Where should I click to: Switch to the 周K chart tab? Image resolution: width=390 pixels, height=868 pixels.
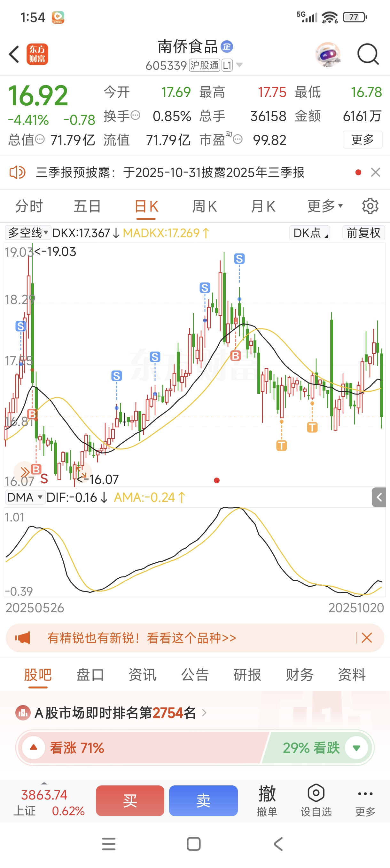[x=204, y=206]
